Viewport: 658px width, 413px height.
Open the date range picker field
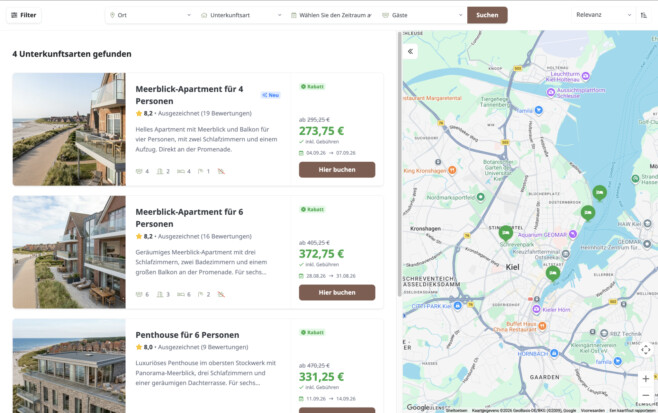point(331,15)
